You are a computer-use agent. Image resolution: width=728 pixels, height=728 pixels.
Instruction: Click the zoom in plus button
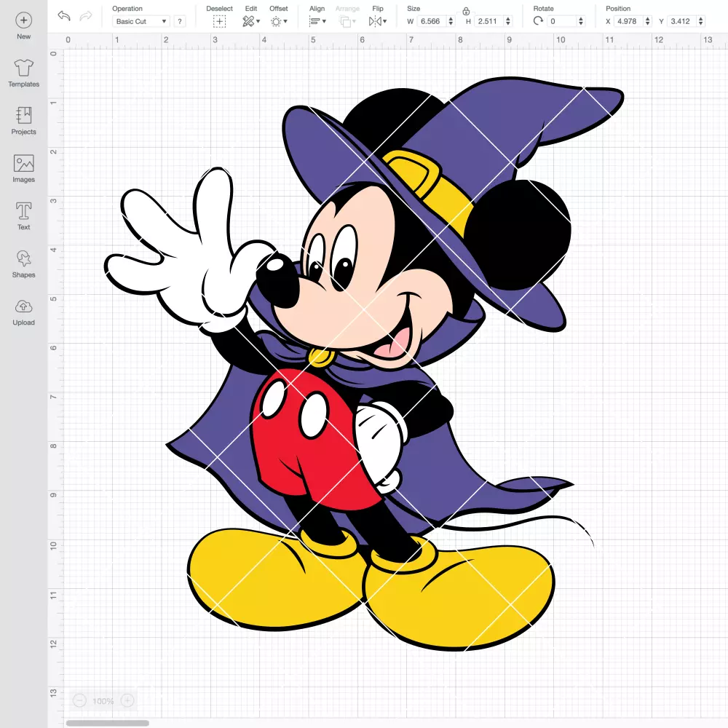[x=127, y=700]
